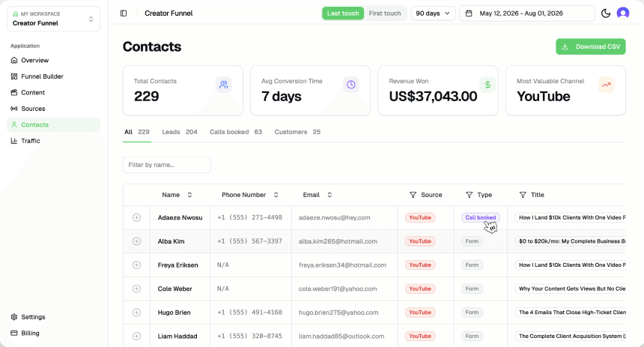Image resolution: width=644 pixels, height=347 pixels.
Task: Click the Revenue Won dollar icon
Action: (x=487, y=85)
